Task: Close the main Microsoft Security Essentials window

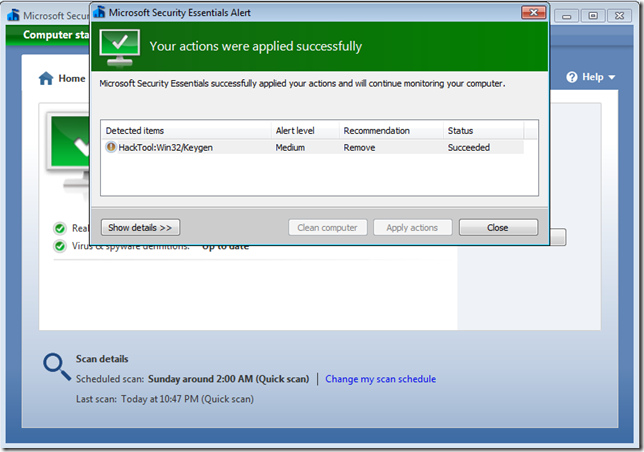Action: point(619,16)
